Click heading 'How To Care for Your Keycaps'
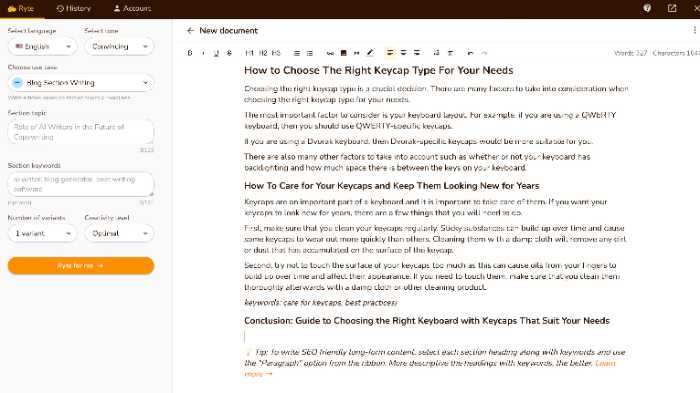This screenshot has width=700, height=393. [x=392, y=186]
